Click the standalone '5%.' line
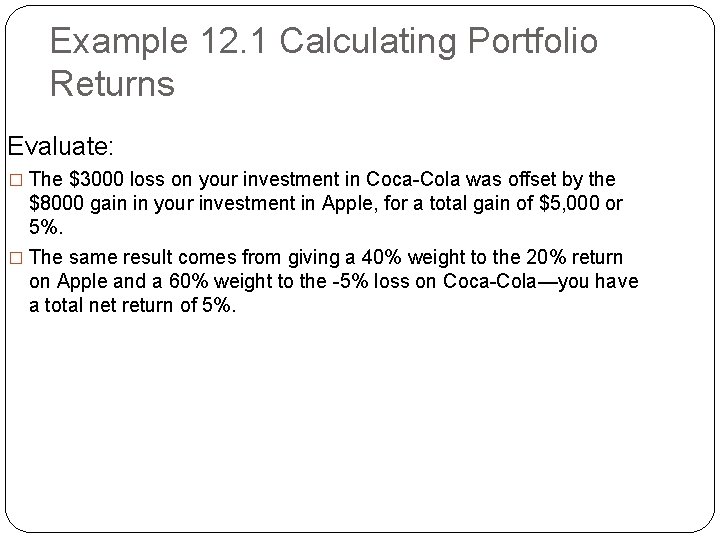The image size is (720, 540). tap(45, 227)
